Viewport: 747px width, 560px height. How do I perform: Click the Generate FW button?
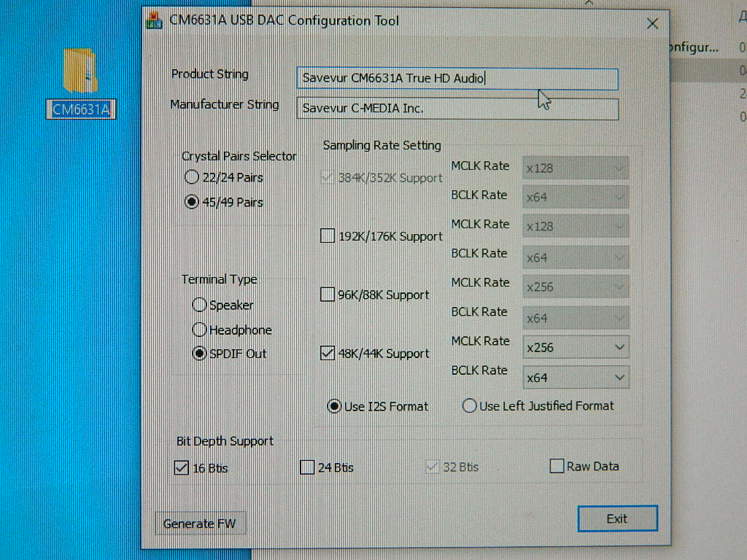click(x=200, y=524)
